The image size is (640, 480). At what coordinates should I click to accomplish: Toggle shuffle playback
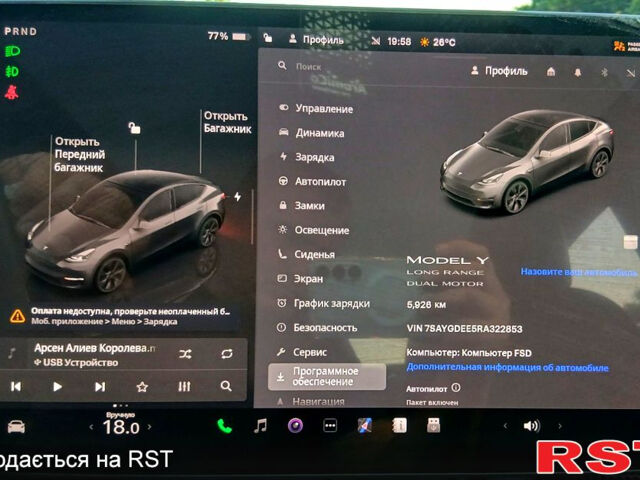[x=185, y=354]
